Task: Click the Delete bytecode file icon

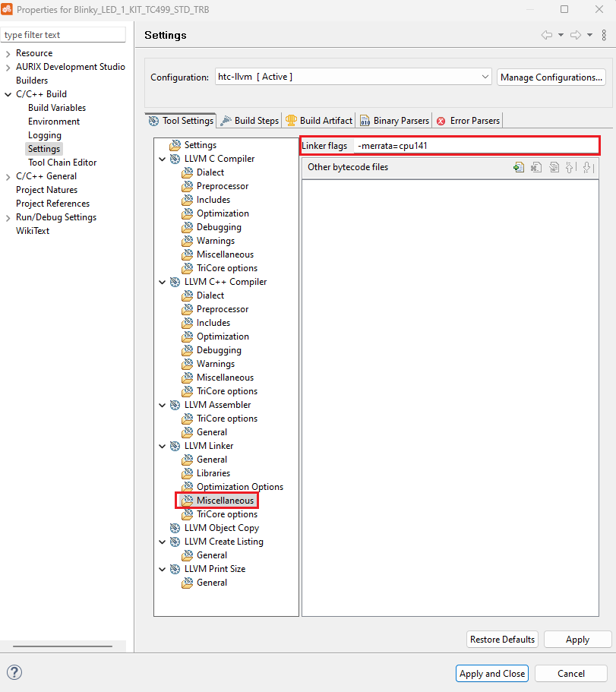Action: pyautogui.click(x=536, y=168)
